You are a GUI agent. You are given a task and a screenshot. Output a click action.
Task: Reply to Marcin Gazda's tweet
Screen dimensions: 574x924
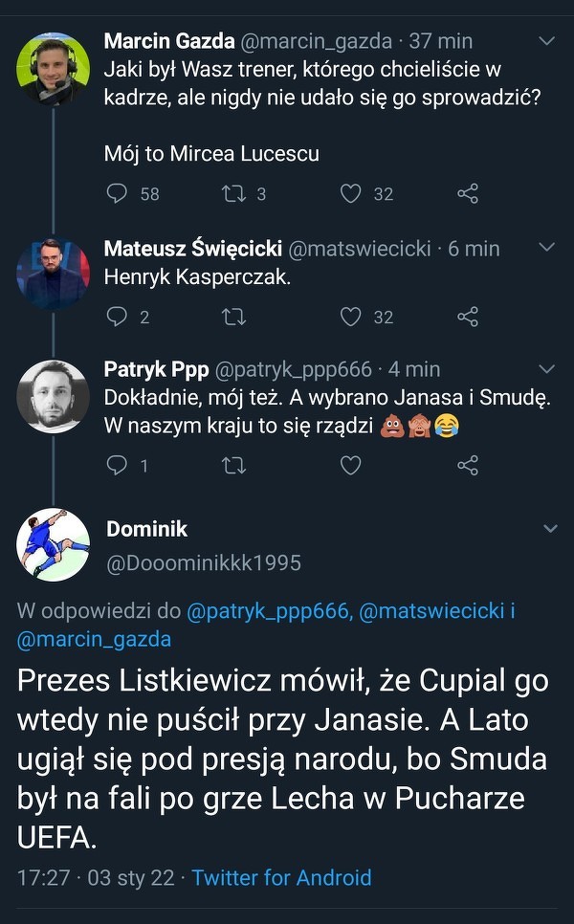pos(117,194)
